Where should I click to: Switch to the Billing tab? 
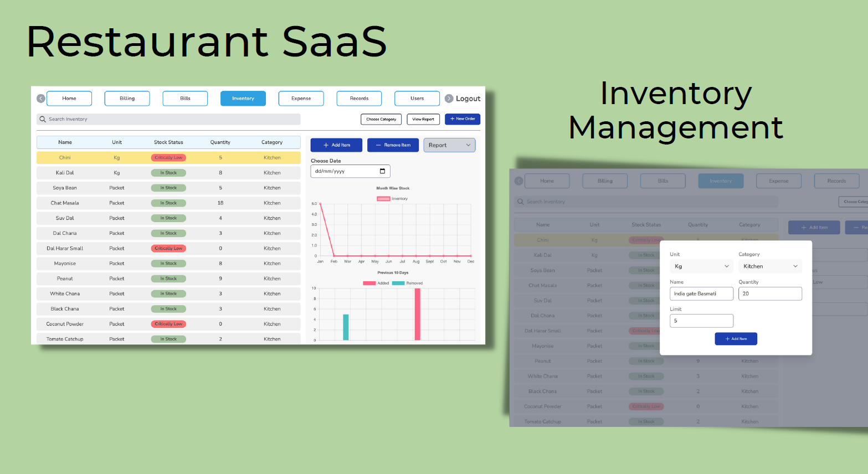coord(127,99)
